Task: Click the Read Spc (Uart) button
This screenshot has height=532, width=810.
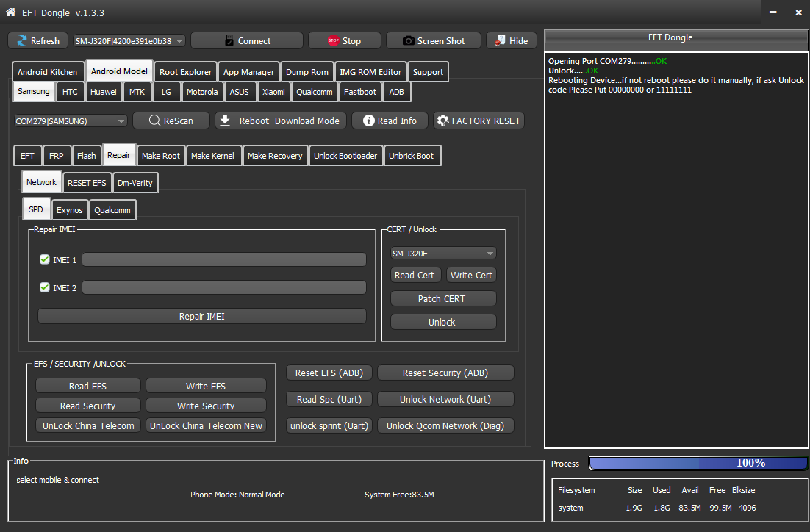Action: pyautogui.click(x=329, y=399)
